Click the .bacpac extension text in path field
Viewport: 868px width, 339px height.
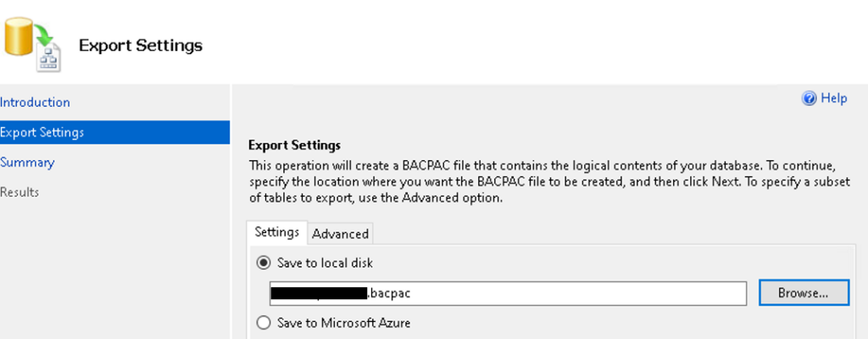coord(389,293)
